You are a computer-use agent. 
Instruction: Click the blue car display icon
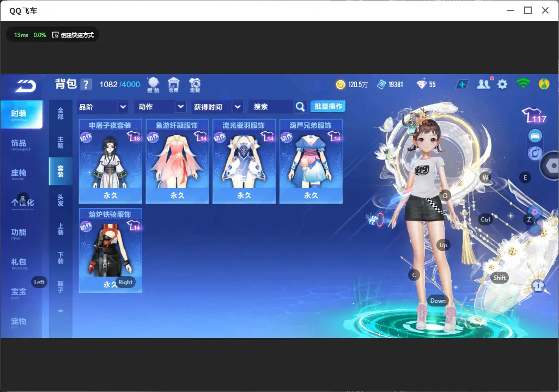[535, 136]
